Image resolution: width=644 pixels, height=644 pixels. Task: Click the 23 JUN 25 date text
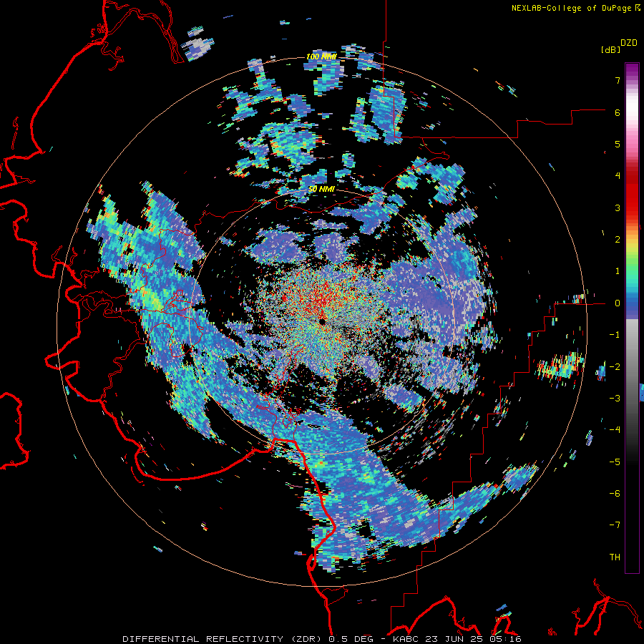tap(453, 639)
